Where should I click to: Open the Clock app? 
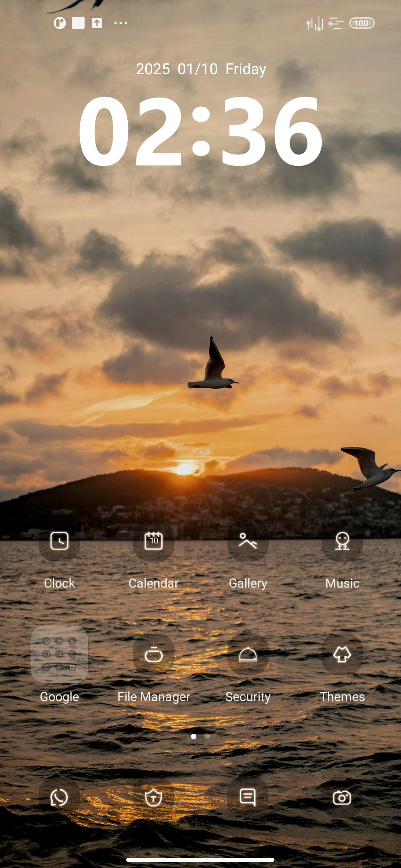(59, 541)
